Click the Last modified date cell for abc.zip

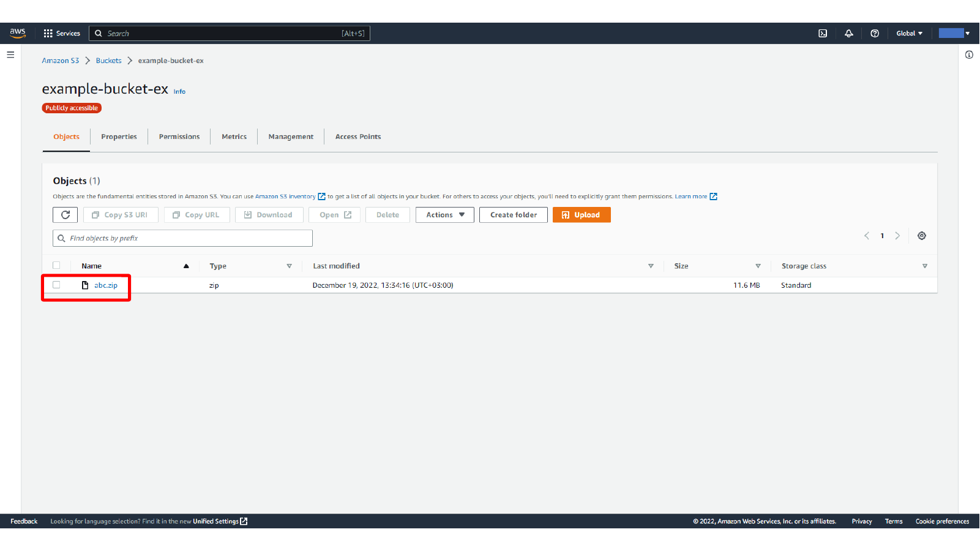click(383, 285)
